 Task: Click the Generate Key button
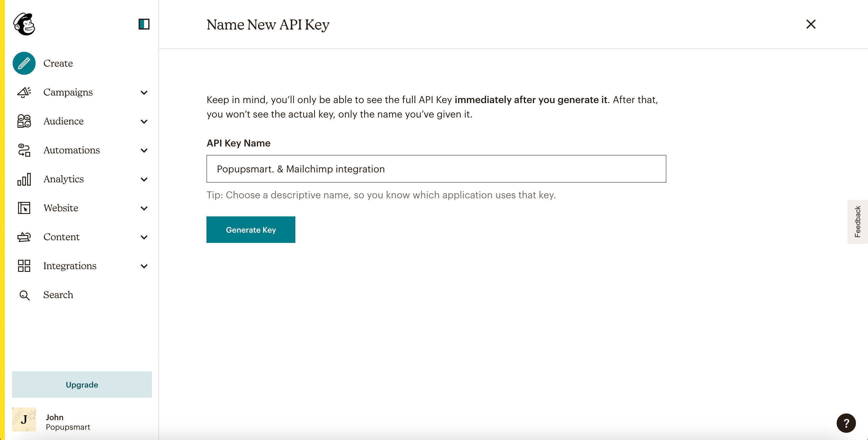pos(251,230)
